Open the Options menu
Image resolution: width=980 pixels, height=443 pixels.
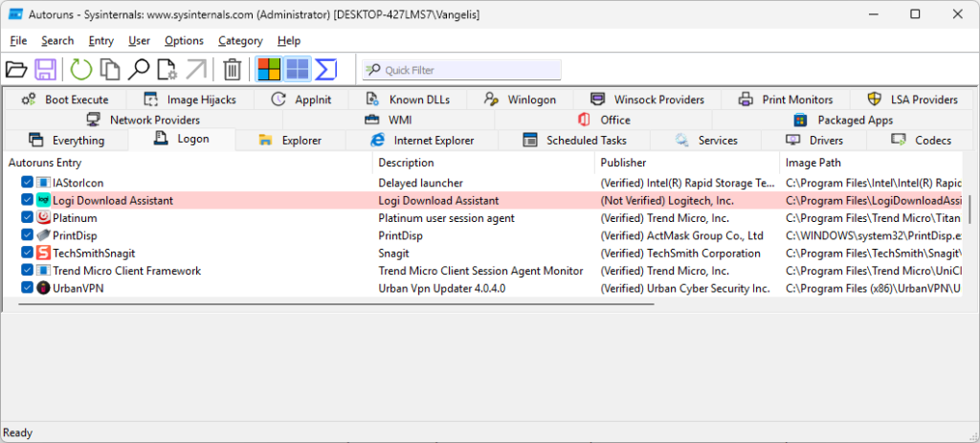(x=185, y=40)
